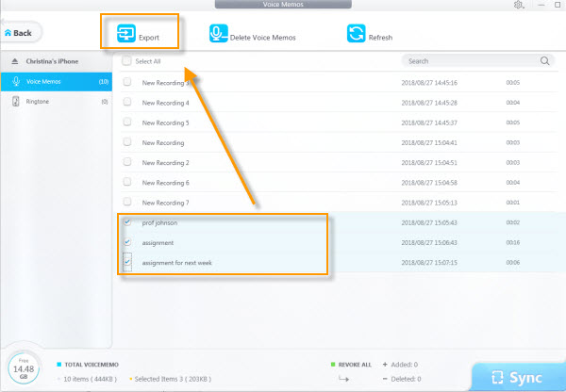Uncheck the prof johnson recording

tap(127, 222)
